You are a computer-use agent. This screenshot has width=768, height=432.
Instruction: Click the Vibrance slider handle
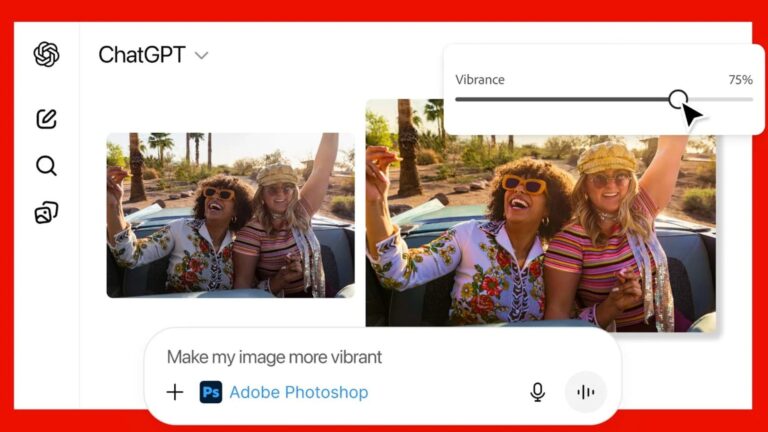point(678,99)
